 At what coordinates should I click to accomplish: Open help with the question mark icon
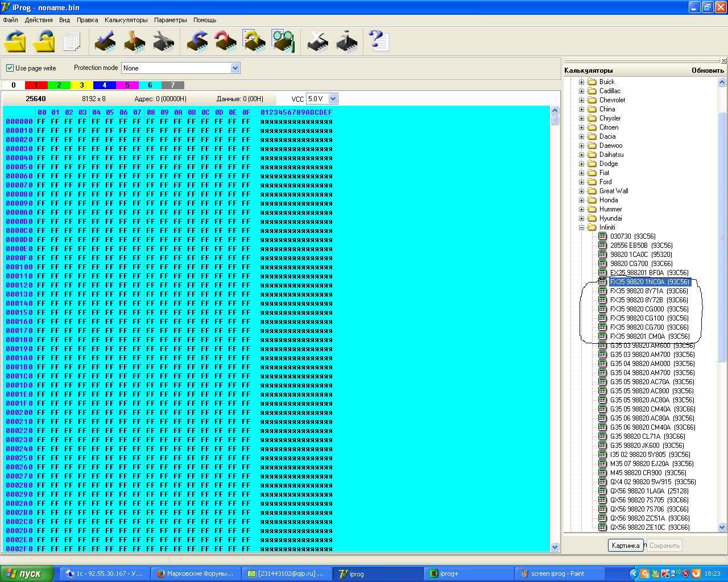point(379,41)
